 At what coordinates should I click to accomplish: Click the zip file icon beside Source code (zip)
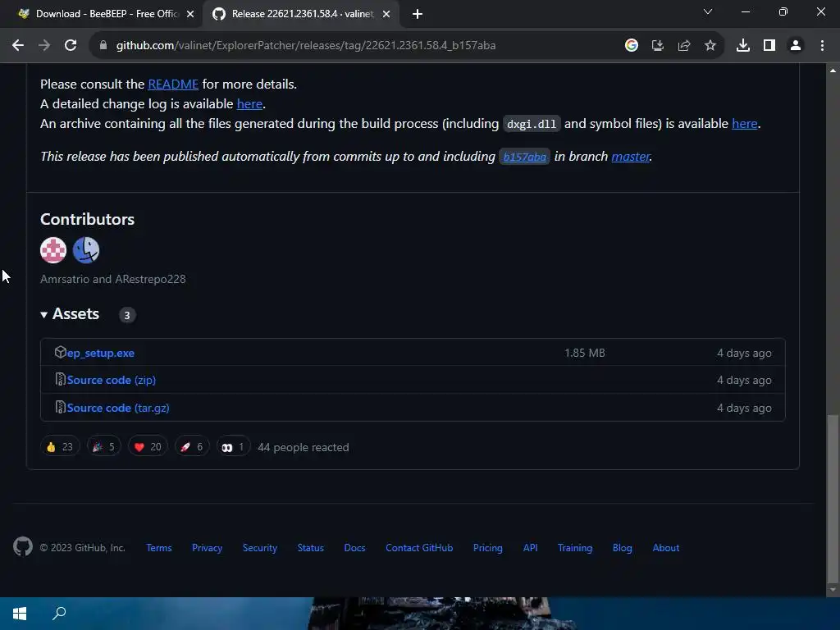(60, 379)
